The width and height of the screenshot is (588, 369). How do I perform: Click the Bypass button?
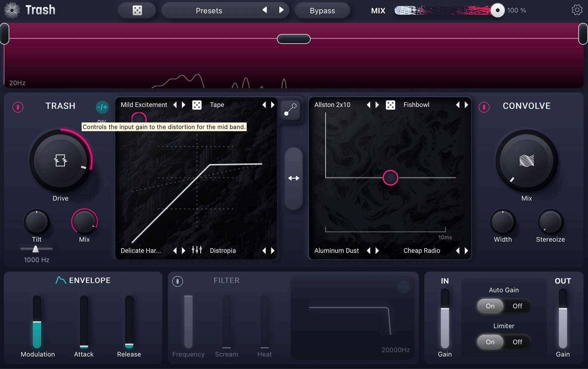coord(322,11)
